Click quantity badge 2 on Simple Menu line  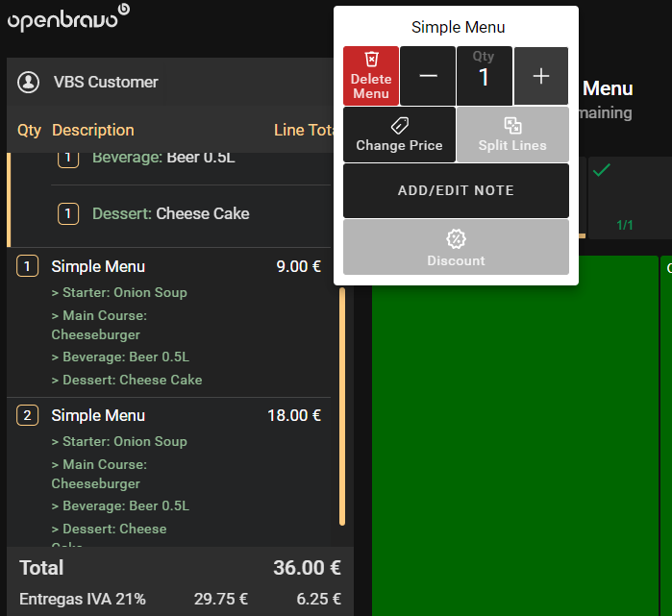tap(28, 416)
